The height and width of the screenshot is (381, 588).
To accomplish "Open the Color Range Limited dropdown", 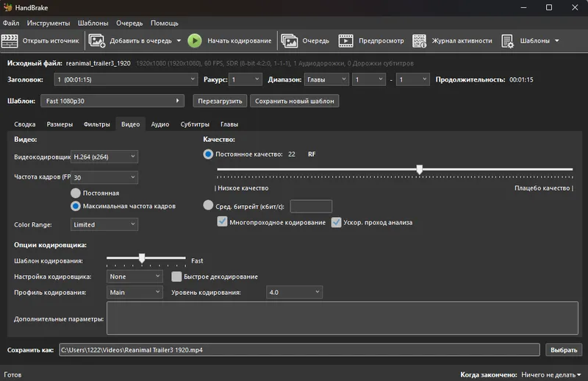I will [104, 224].
